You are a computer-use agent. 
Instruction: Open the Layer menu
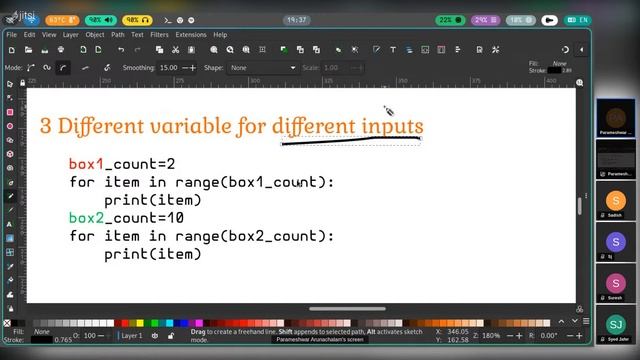point(70,35)
